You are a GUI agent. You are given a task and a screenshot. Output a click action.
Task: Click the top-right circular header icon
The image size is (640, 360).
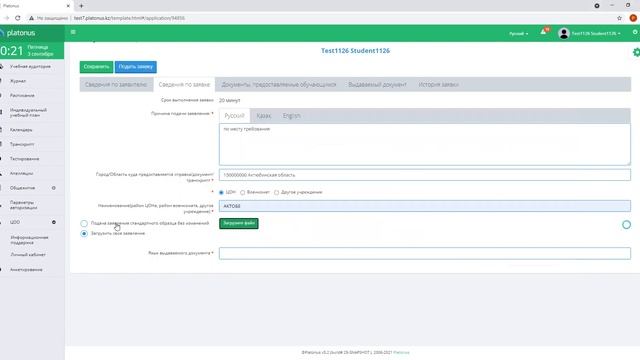click(635, 32)
